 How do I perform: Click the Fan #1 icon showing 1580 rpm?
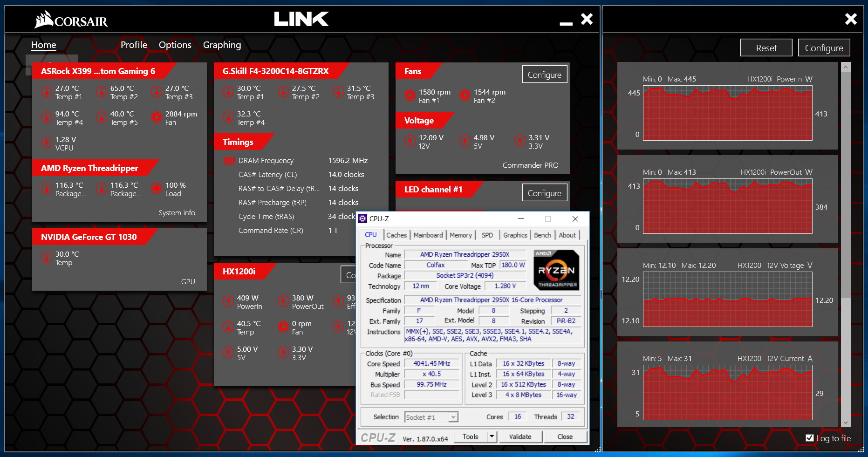coord(410,95)
